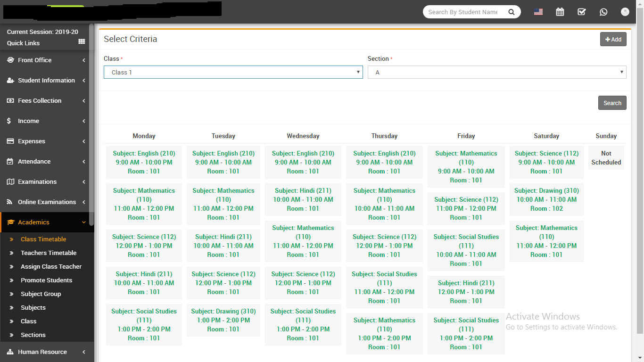Open Teachers Timetable in sidebar
Viewport: 644px width, 362px height.
tap(48, 253)
